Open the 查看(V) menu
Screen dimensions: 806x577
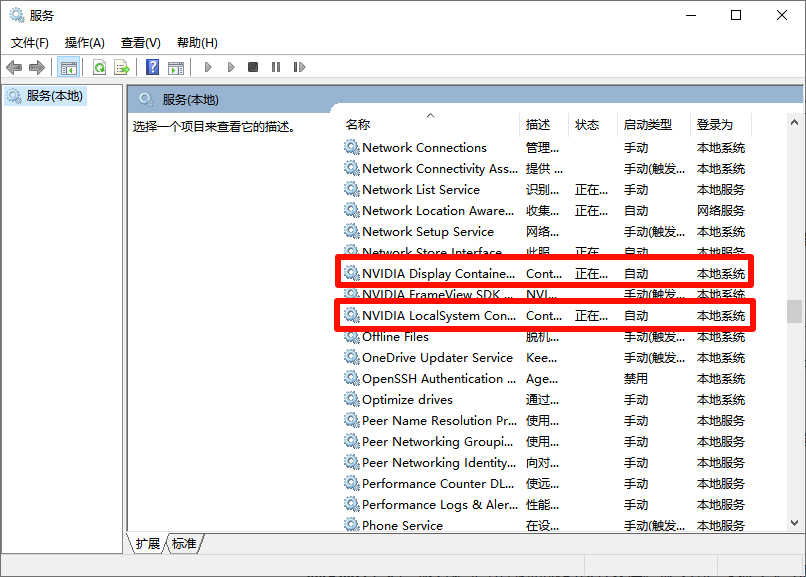pyautogui.click(x=141, y=43)
